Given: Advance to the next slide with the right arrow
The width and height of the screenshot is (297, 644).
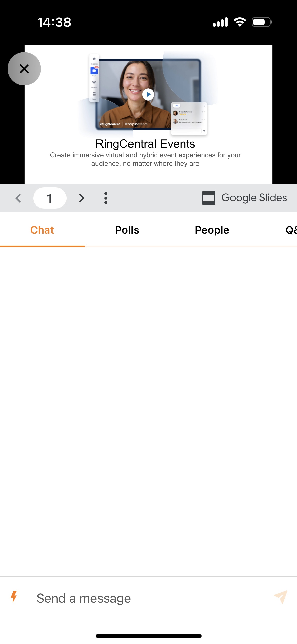Looking at the screenshot, I should pos(82,198).
